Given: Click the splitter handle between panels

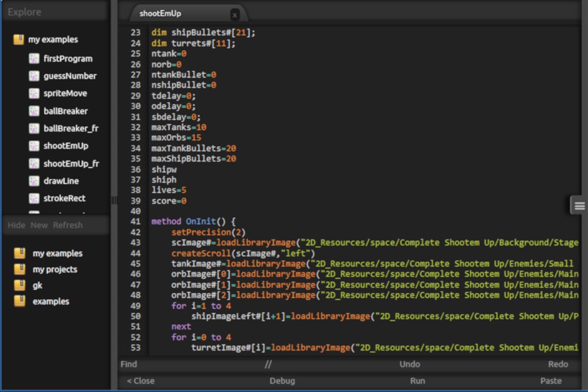Looking at the screenshot, I should 114,201.
